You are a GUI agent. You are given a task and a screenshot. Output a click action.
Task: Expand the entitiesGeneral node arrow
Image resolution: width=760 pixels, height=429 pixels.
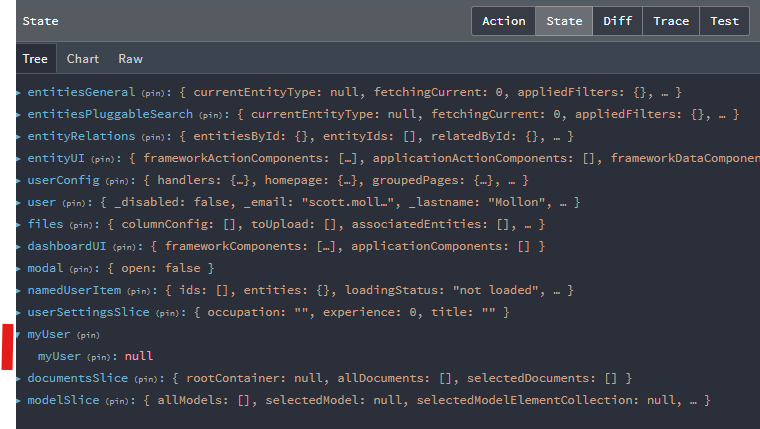click(x=18, y=92)
